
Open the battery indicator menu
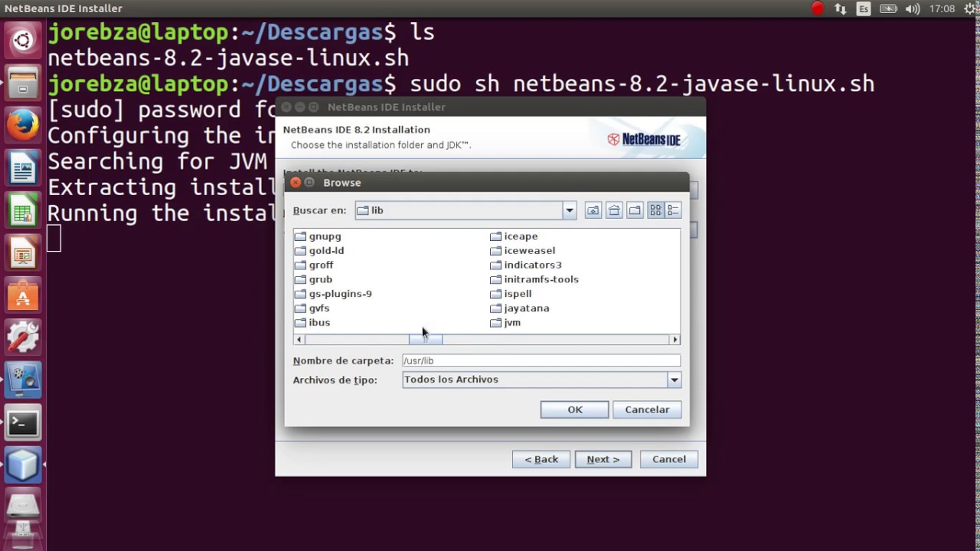point(888,8)
